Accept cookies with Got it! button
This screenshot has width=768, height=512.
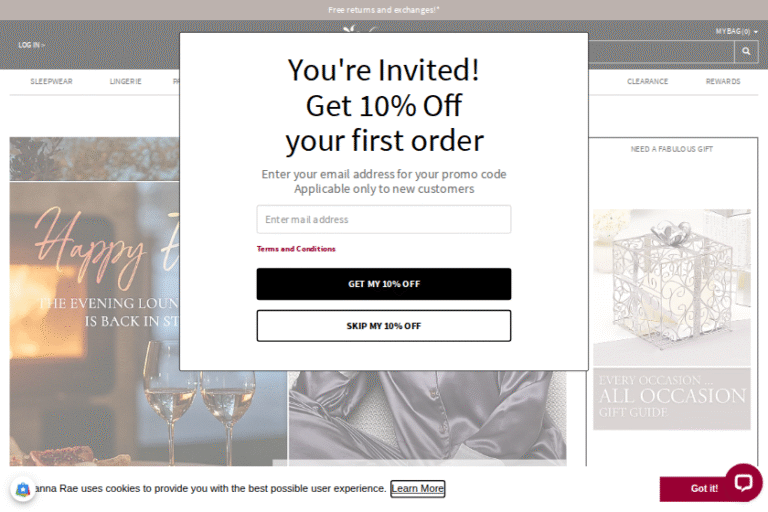point(704,488)
